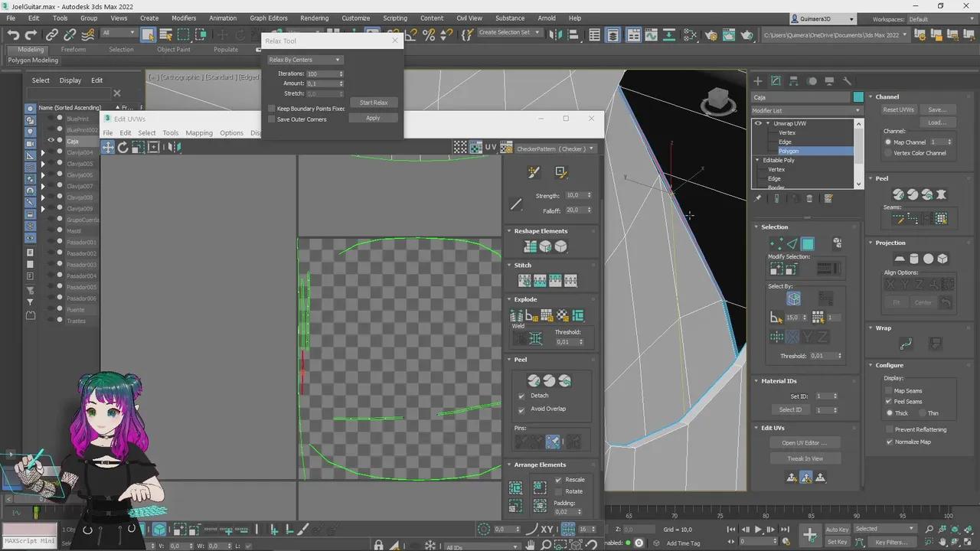
Task: Click Open UV Editor button
Action: (x=805, y=443)
